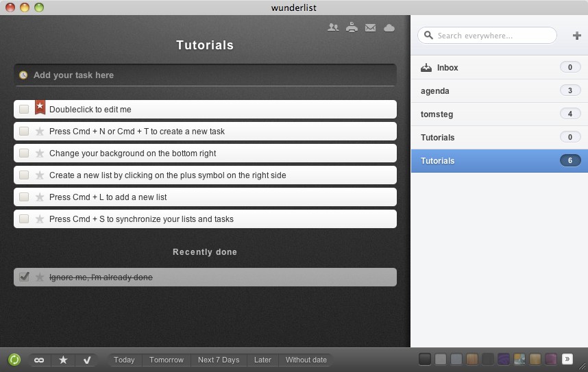Tick 'Change your background' task checkbox
This screenshot has height=372, width=588.
click(24, 153)
